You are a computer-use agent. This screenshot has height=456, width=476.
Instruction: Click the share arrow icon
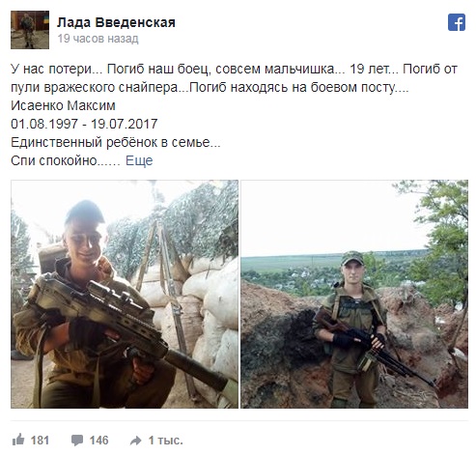(x=136, y=441)
